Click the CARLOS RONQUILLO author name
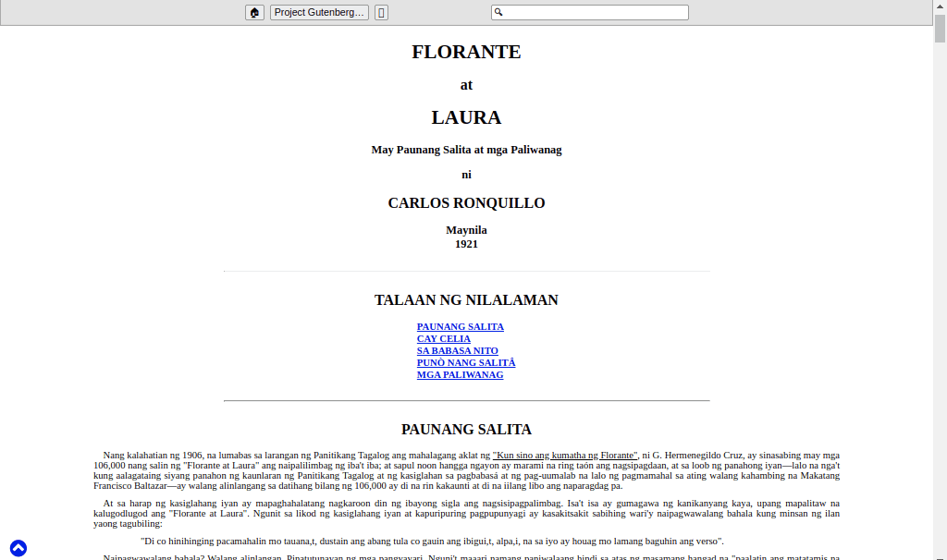This screenshot has height=560, width=947. coord(466,203)
